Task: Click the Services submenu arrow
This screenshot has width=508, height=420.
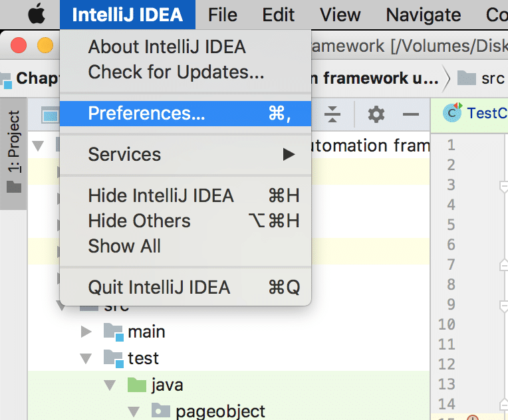Action: click(x=289, y=154)
